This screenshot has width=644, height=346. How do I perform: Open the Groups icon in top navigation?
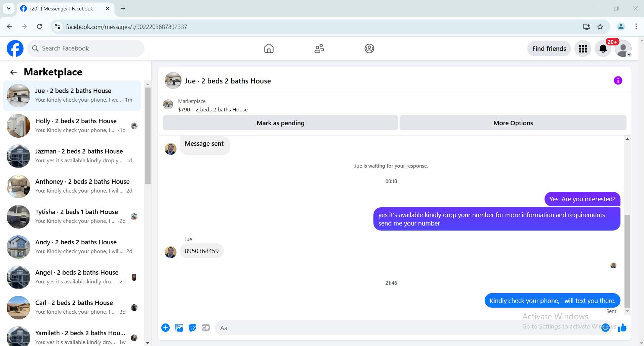pos(369,48)
